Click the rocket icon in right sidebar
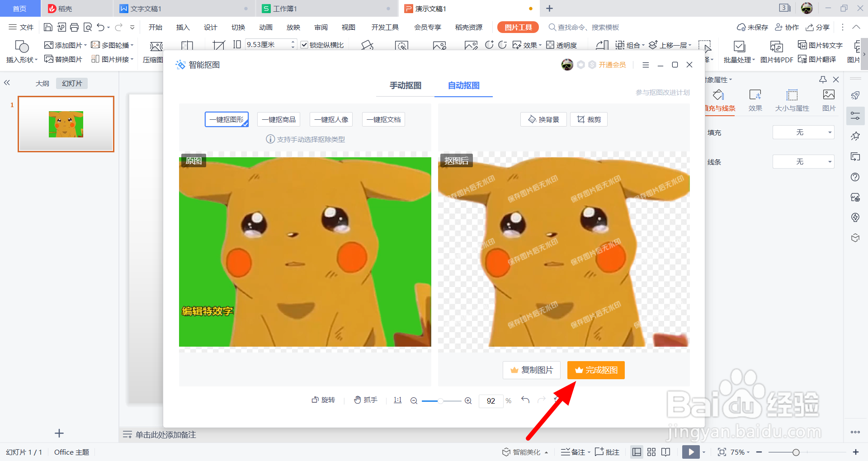 pos(855,95)
